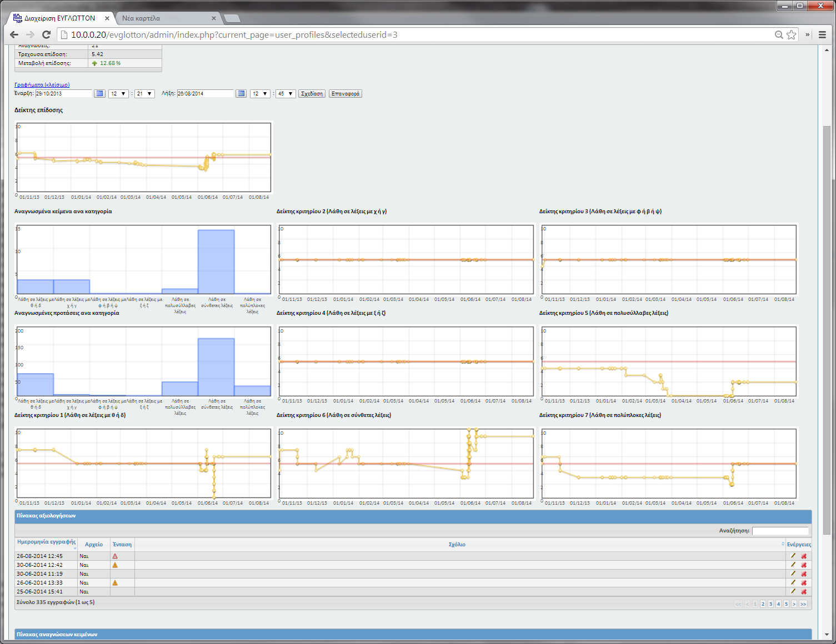This screenshot has height=644, width=836.
Task: Close the Διαχείριση ΕΥΓΛΩΤΤΟΝ tab
Action: [107, 18]
